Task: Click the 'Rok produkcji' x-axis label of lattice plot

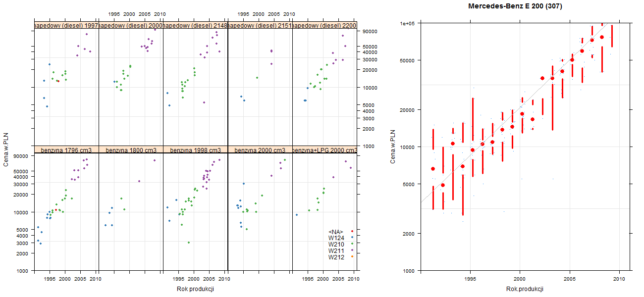Action: (x=195, y=290)
